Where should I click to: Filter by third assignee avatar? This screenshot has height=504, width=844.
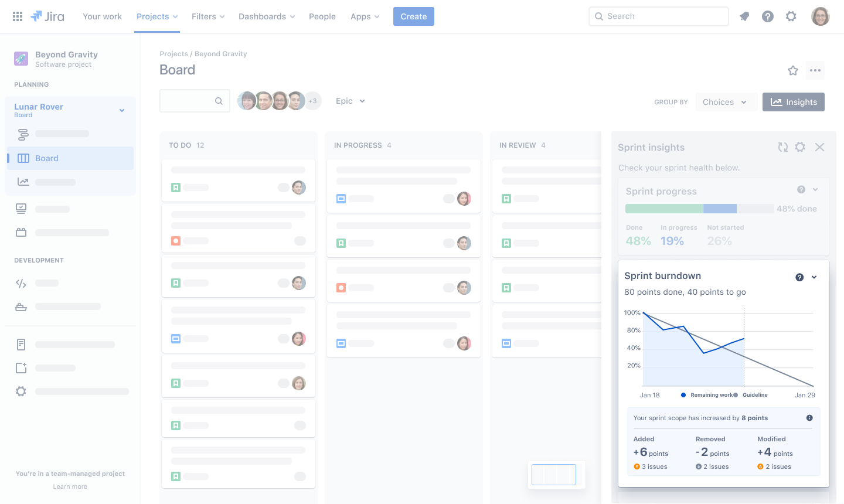280,101
